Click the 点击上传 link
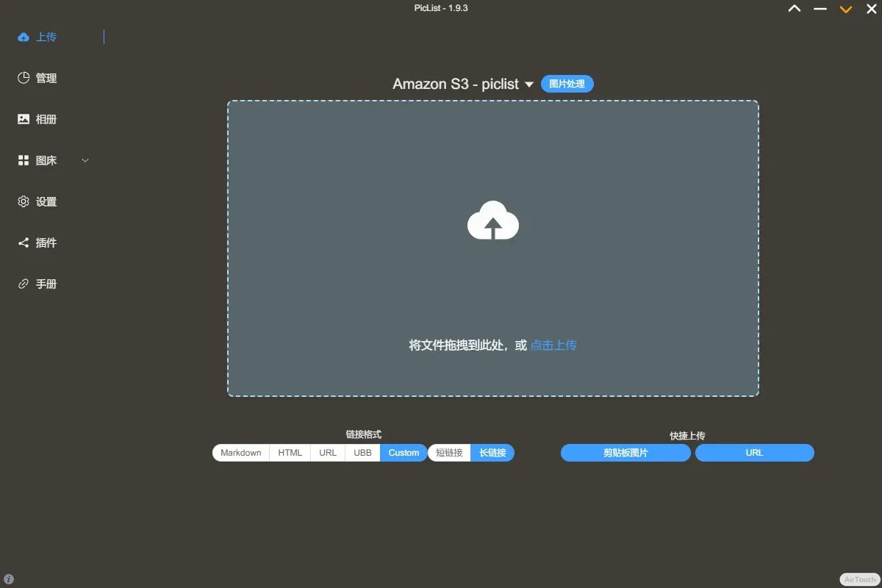Viewport: 882px width, 588px height. tap(553, 345)
